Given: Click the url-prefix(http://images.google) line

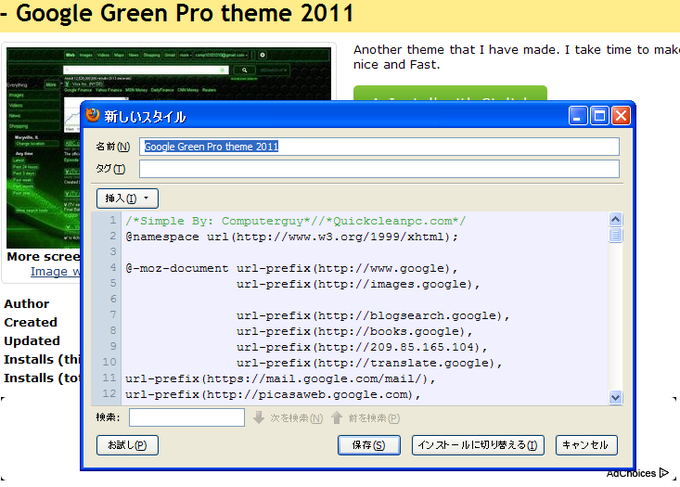Looking at the screenshot, I should coord(358,284).
